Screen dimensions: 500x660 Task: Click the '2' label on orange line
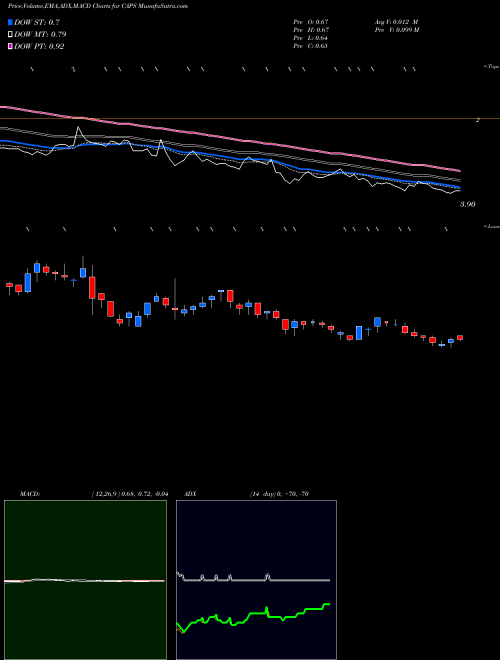[478, 120]
